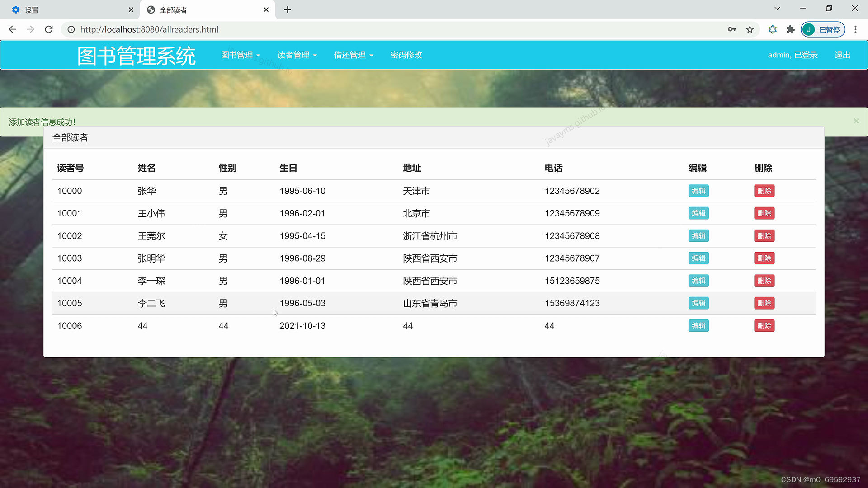Dismiss the success alert with the × button
Image resolution: width=868 pixels, height=488 pixels.
856,121
